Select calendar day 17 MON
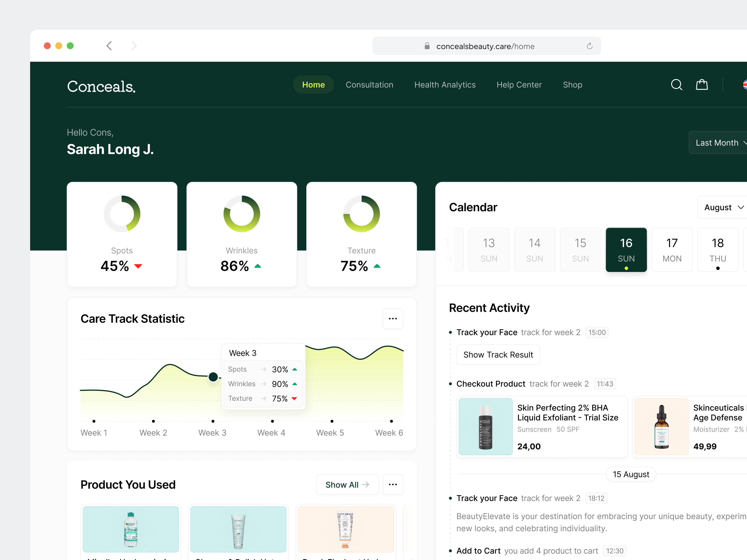 click(x=672, y=250)
